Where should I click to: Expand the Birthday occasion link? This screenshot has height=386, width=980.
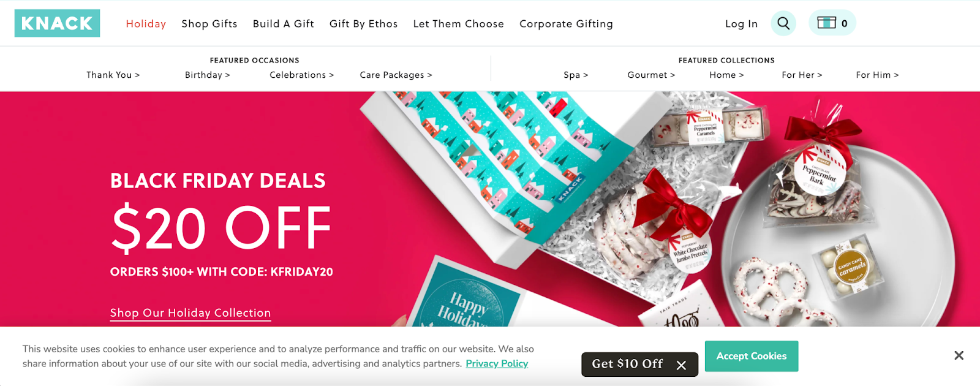point(208,75)
